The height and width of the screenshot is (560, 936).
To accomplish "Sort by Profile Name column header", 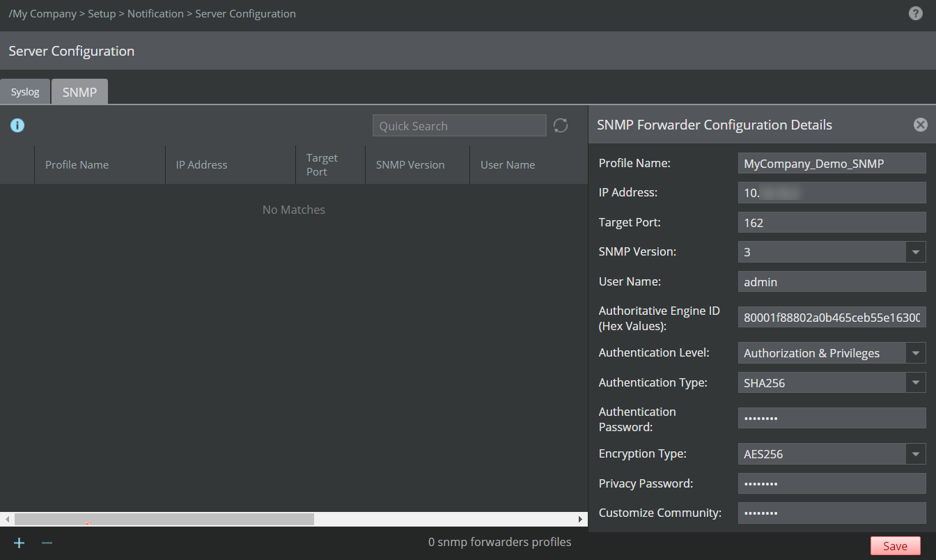I will click(x=100, y=164).
